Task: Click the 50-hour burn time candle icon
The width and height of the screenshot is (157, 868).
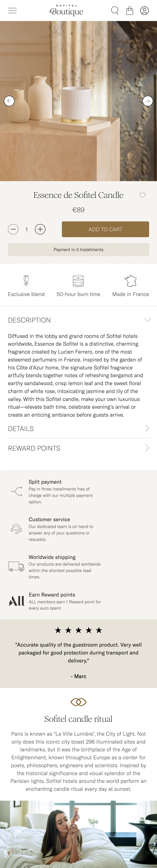Action: click(x=78, y=281)
